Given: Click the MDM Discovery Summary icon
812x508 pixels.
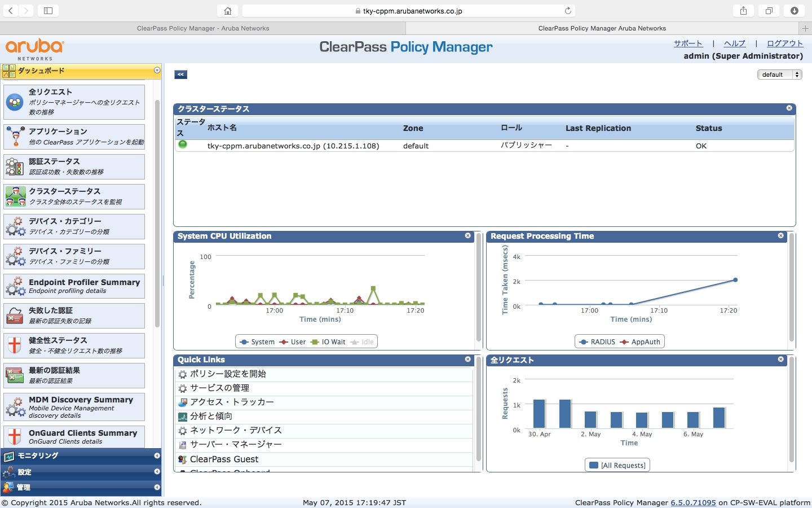Looking at the screenshot, I should coord(15,406).
